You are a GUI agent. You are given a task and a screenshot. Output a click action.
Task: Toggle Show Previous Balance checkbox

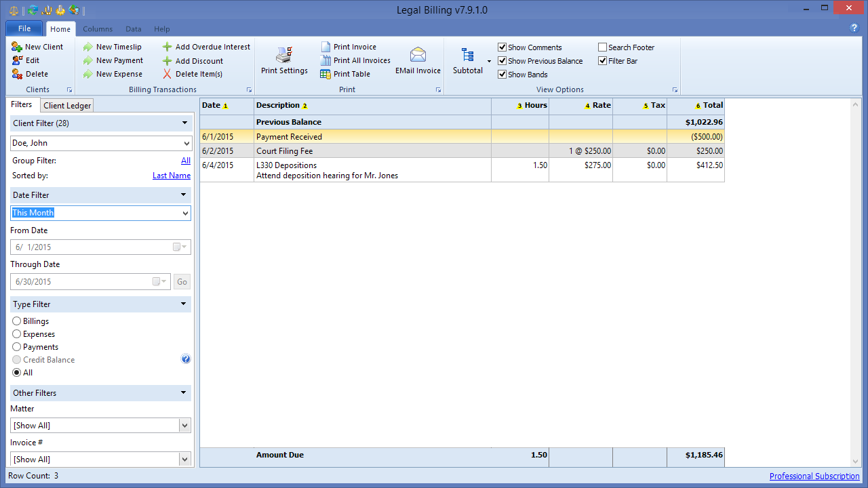click(x=502, y=61)
